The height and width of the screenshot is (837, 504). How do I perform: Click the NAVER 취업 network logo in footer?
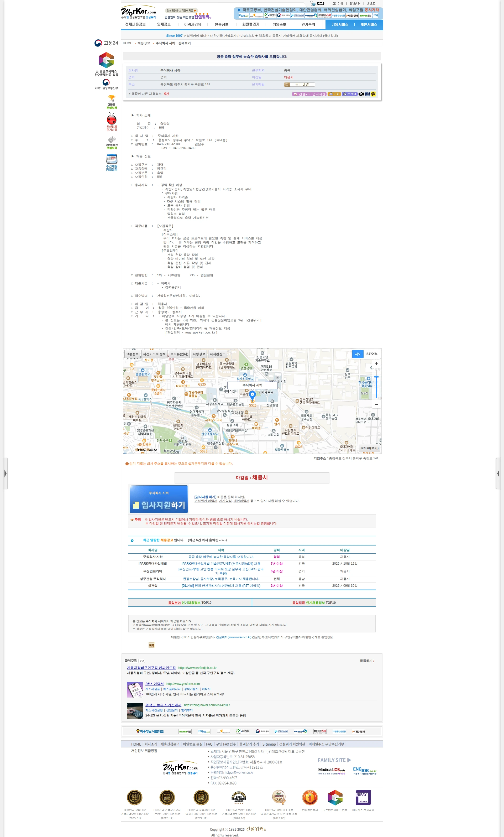pos(185,731)
